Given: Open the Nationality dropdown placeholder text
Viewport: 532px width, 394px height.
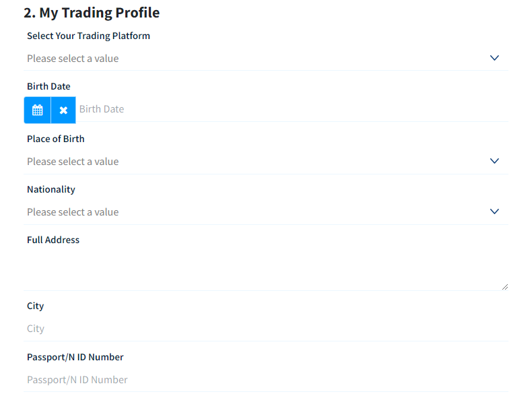Looking at the screenshot, I should pyautogui.click(x=73, y=212).
